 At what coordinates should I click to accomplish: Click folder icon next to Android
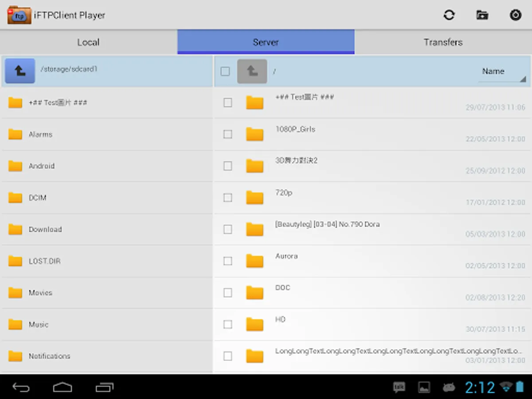(x=15, y=166)
